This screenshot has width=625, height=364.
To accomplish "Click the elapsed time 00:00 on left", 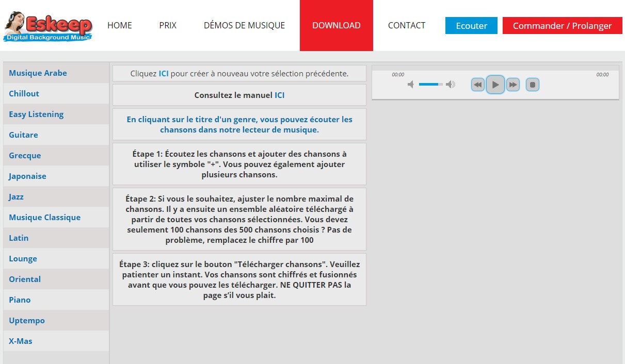I will coord(398,75).
